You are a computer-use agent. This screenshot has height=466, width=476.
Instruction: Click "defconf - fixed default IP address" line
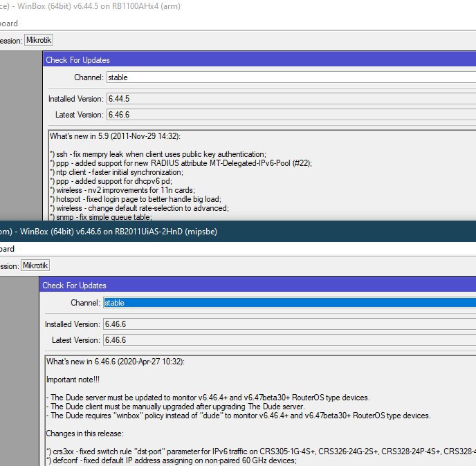(172, 460)
